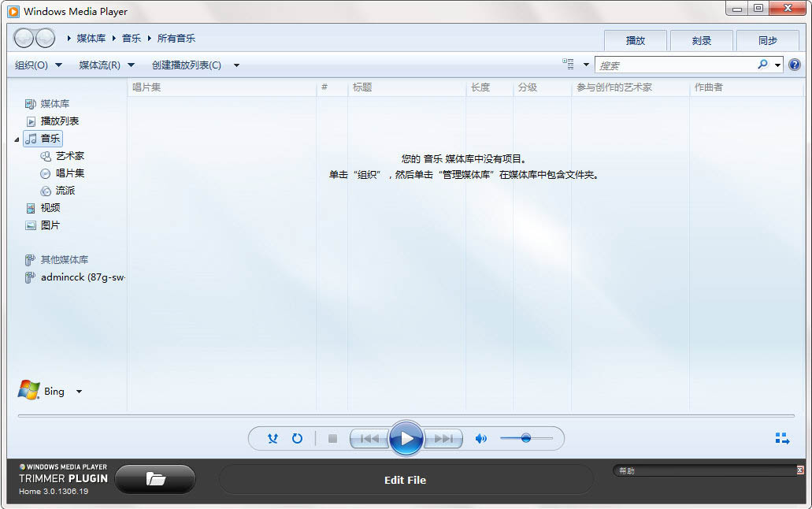This screenshot has height=509, width=812.
Task: Click the Forward navigation arrow button
Action: point(45,38)
